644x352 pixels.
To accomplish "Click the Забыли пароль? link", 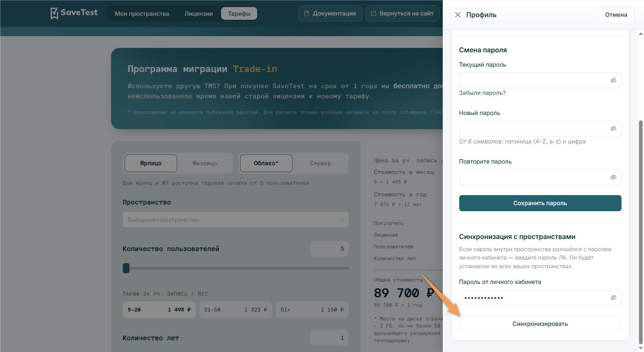I will (x=482, y=93).
